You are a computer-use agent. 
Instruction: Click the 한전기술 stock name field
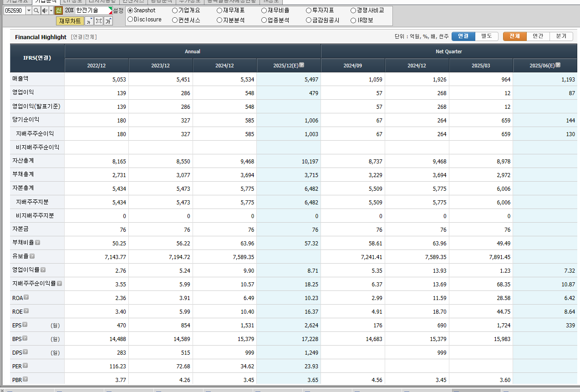[x=93, y=10]
